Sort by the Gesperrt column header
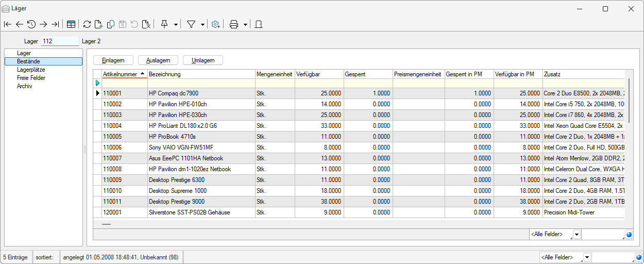Viewport: 644px width, 264px height. (x=368, y=74)
